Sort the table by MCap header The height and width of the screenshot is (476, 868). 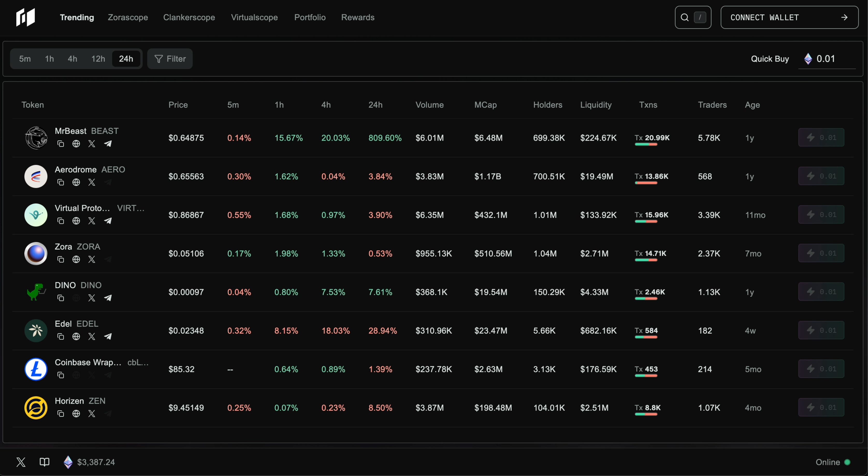pos(485,105)
